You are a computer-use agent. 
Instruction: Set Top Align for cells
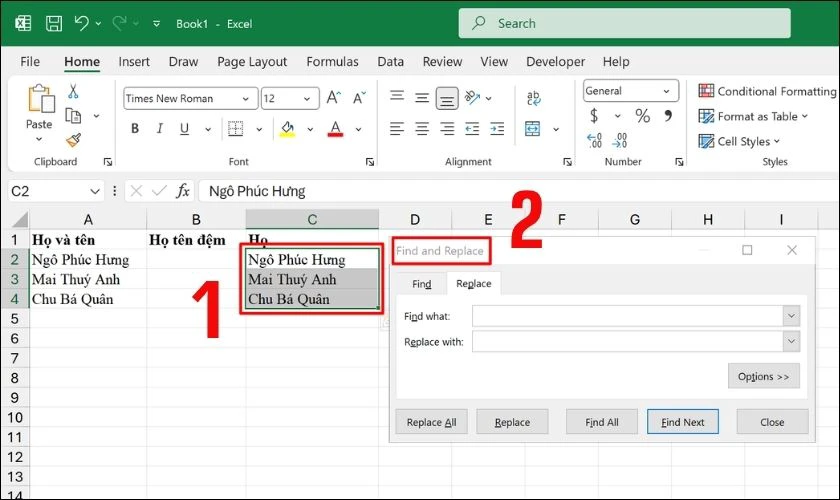pyautogui.click(x=397, y=96)
